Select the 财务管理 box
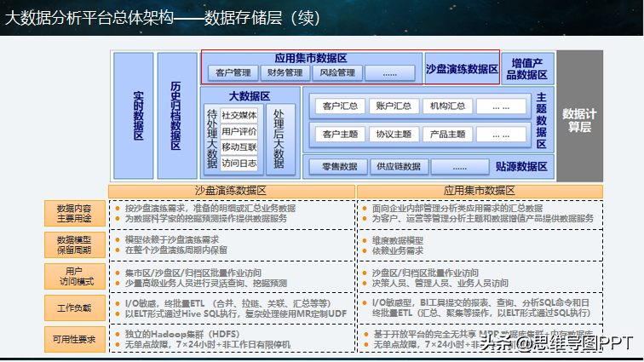Viewport: 644px width, 362px height. 285,72
